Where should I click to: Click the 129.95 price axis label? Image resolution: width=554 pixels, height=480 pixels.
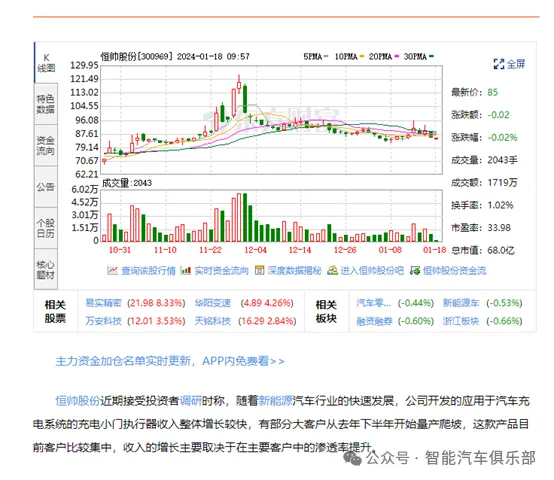(84, 65)
